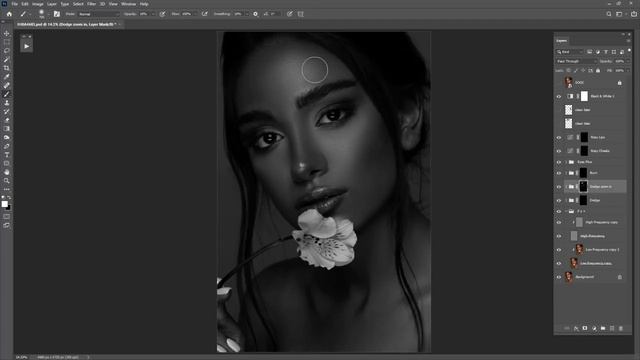Switch to the Layers panel tab

pyautogui.click(x=562, y=40)
